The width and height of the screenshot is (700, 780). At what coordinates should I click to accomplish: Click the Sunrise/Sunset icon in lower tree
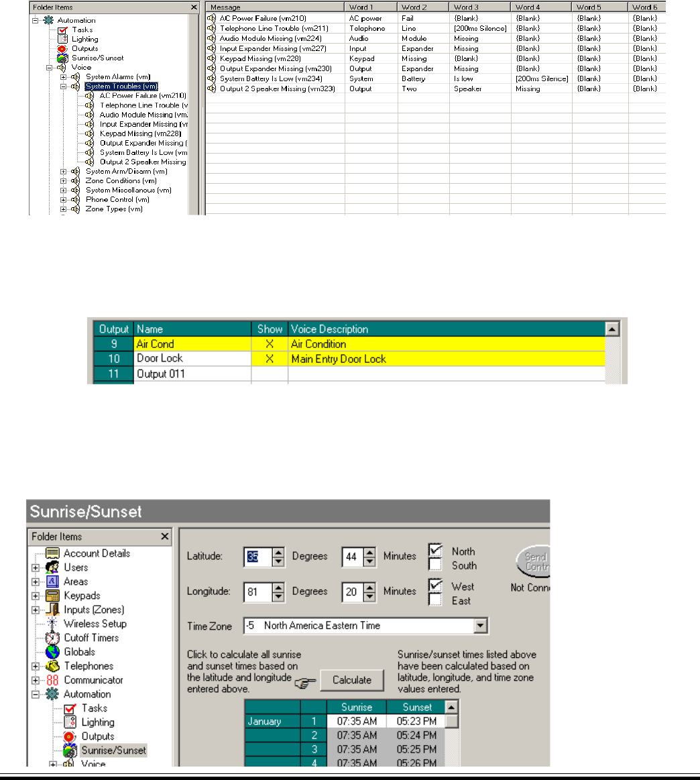[70, 750]
